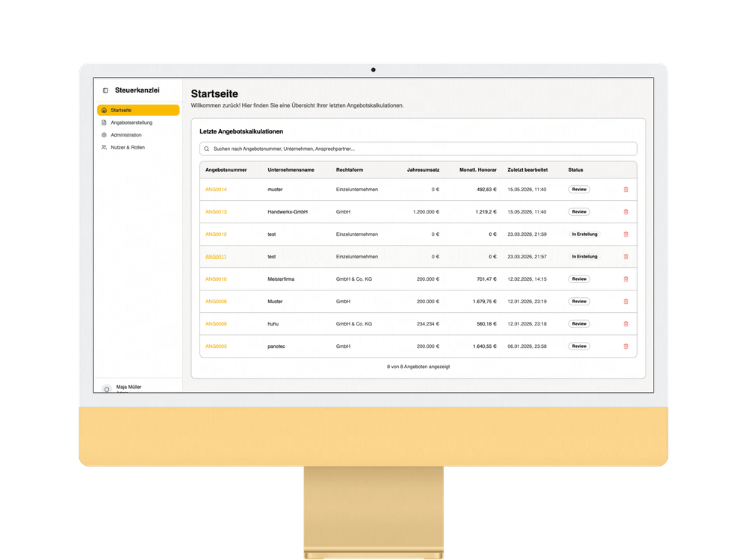Click the Unternehmensname column header
Screen dimensions: 747x560
pyautogui.click(x=291, y=170)
